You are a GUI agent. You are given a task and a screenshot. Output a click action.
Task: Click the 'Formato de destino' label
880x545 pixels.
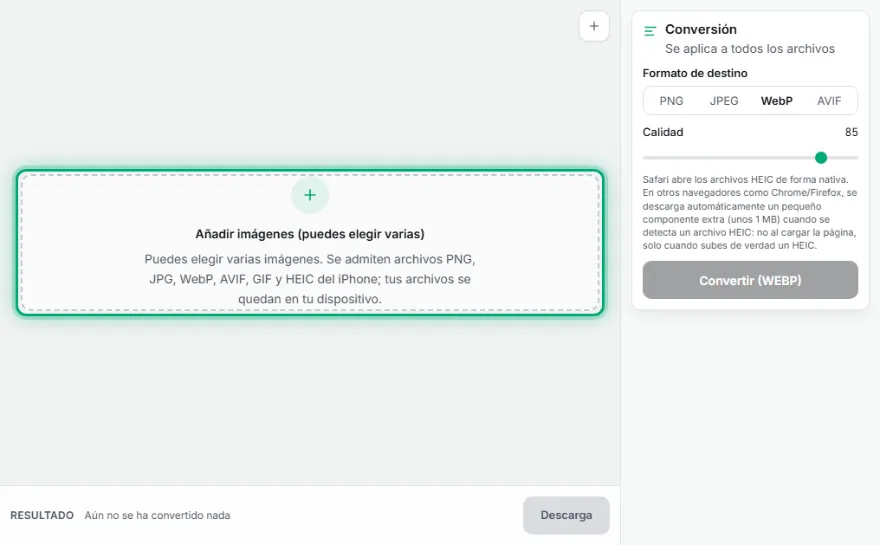[695, 74]
